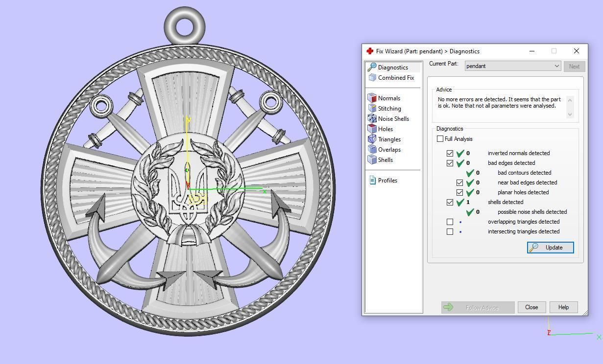Click the Holes cube icon
This screenshot has height=364, width=603.
click(x=372, y=129)
